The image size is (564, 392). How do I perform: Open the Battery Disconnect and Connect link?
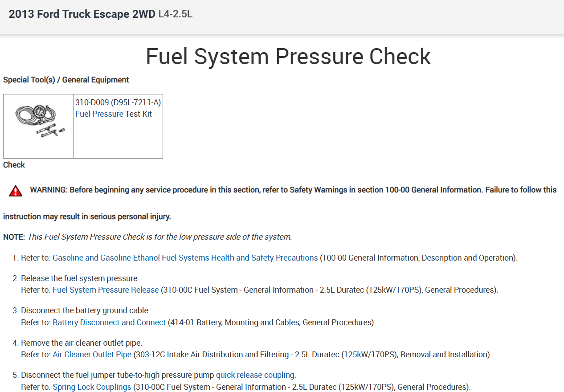click(109, 323)
